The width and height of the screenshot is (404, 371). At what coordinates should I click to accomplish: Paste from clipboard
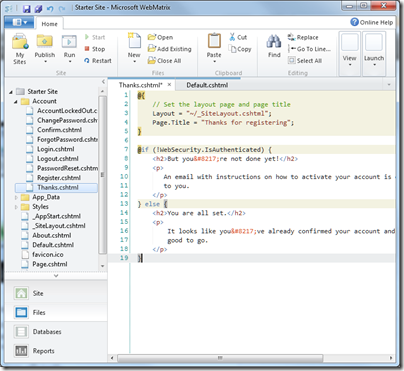click(214, 48)
